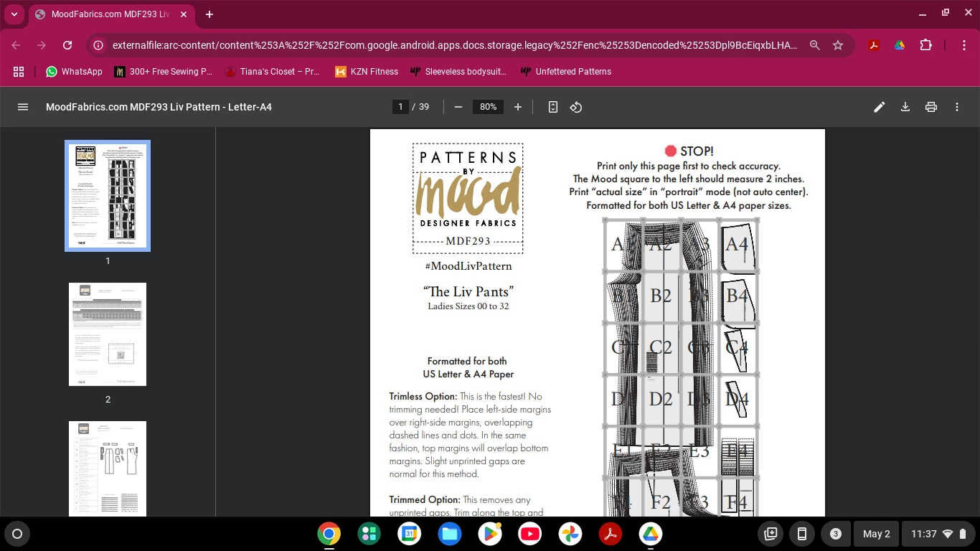Click the MDF293 label in logo

coord(468,241)
